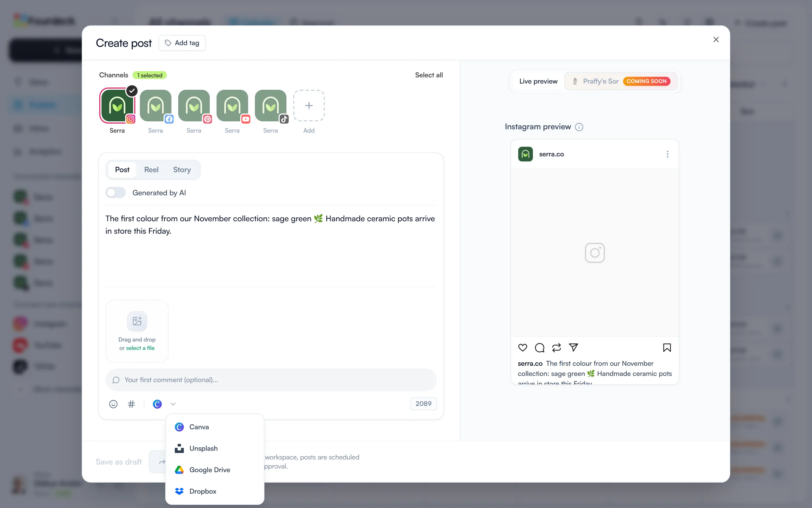This screenshot has height=508, width=812.
Task: Click Select all channels
Action: point(429,75)
